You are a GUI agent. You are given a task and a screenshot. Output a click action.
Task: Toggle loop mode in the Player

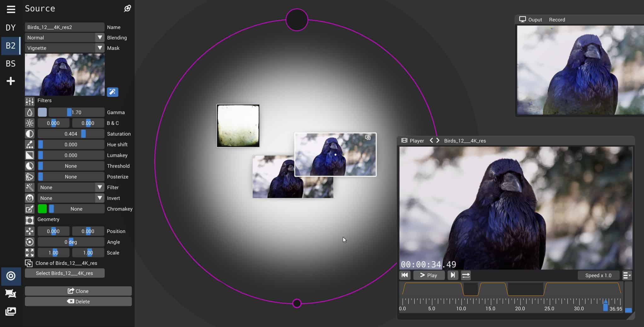click(x=466, y=275)
